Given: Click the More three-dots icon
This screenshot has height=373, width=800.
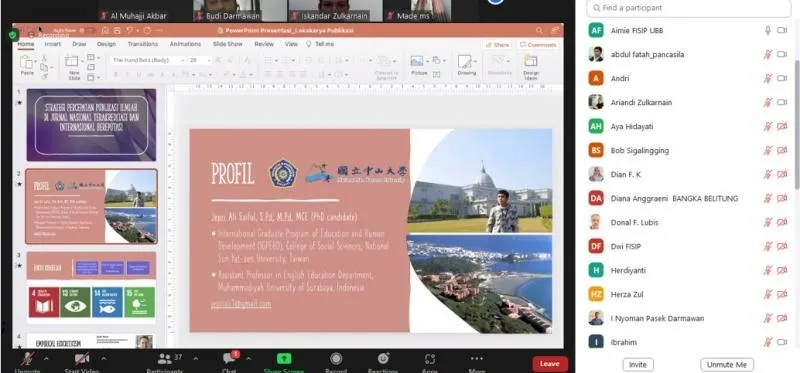Looking at the screenshot, I should (x=477, y=359).
